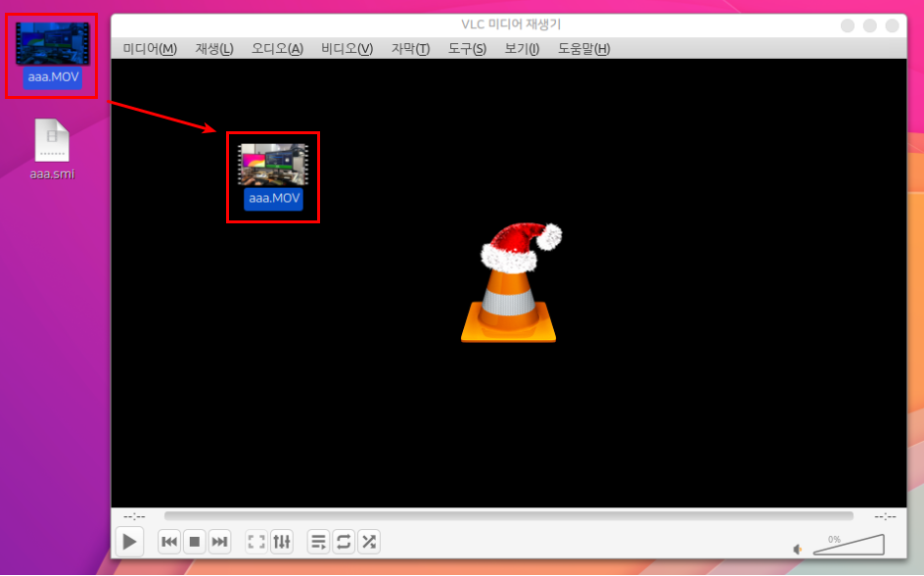
Task: Open the 재생(L) menu
Action: [x=214, y=49]
